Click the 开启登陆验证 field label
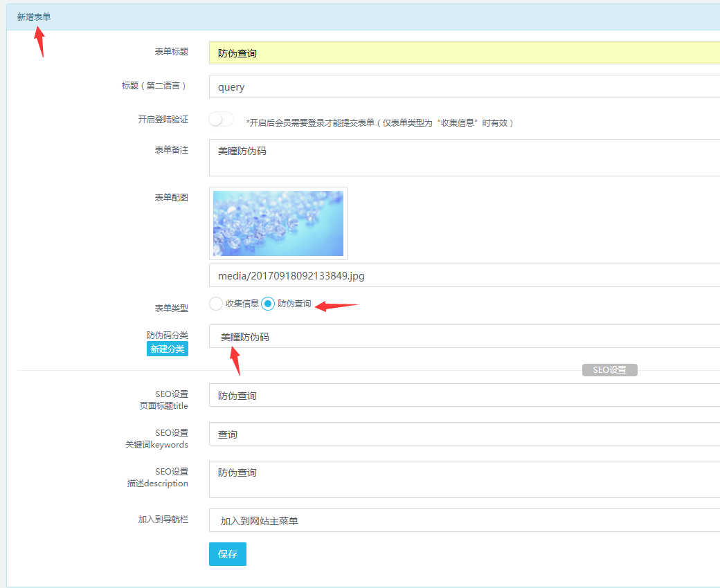 click(163, 120)
